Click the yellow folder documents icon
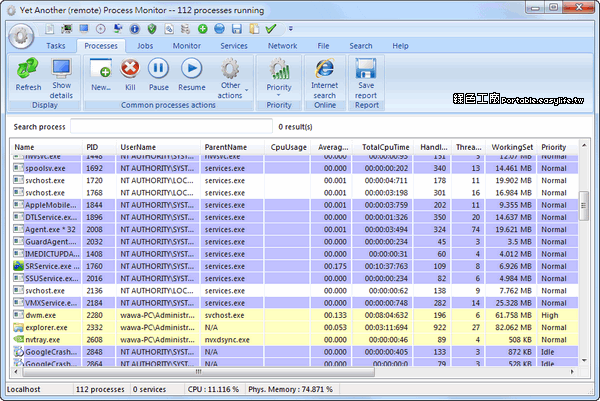This screenshot has width=600, height=401. pos(254,29)
